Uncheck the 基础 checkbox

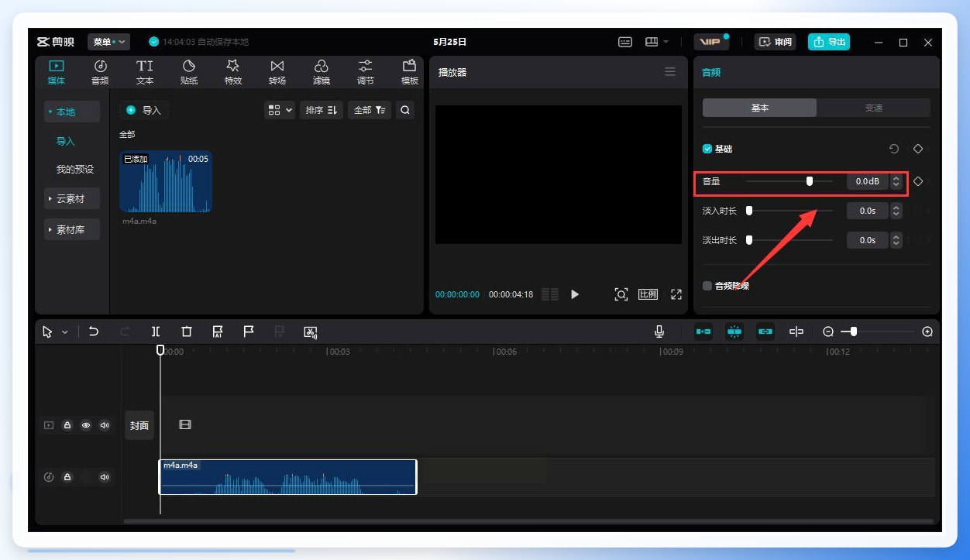(707, 149)
